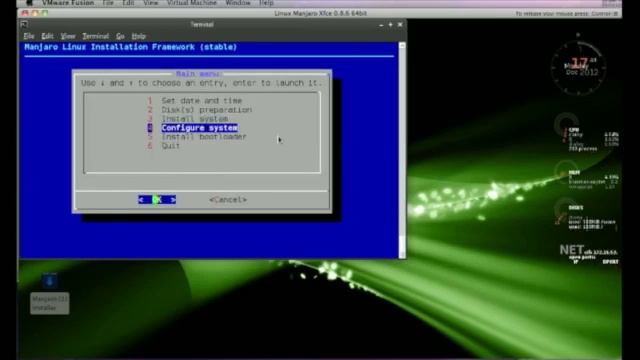
Task: Click the Manjaro installer label
Action: (x=50, y=303)
